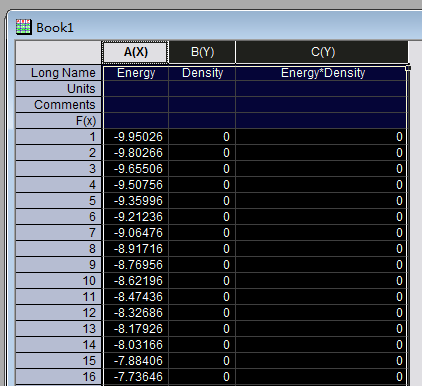The image size is (422, 386).
Task: Click cell with value -8.62196
Action: (136, 281)
